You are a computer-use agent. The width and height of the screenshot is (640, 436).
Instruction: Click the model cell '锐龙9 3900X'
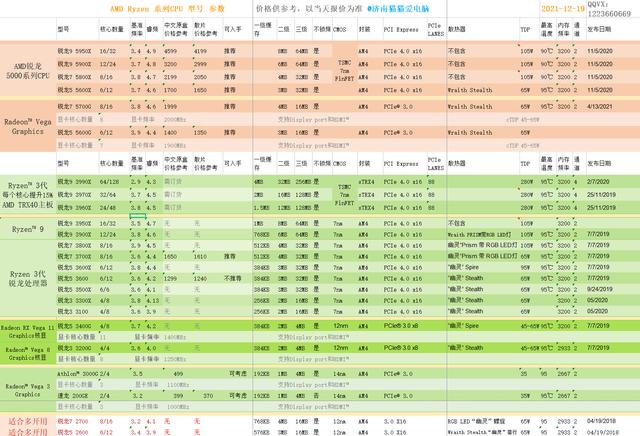[x=74, y=235]
